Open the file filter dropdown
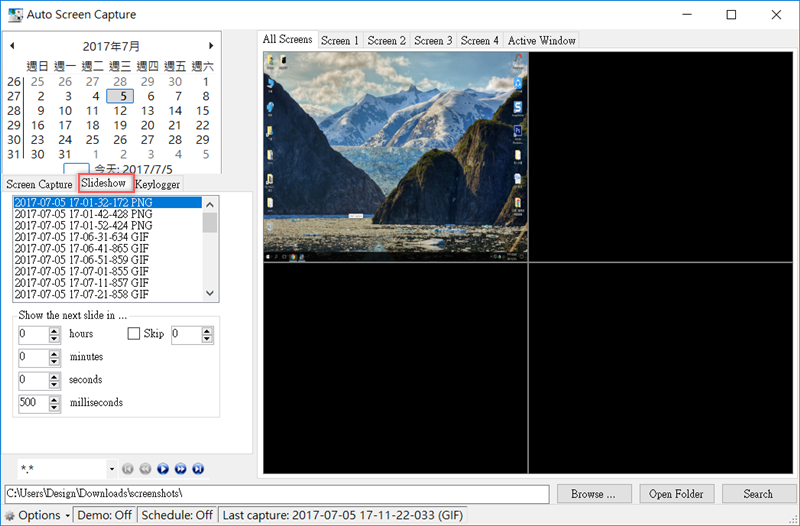 (x=110, y=468)
